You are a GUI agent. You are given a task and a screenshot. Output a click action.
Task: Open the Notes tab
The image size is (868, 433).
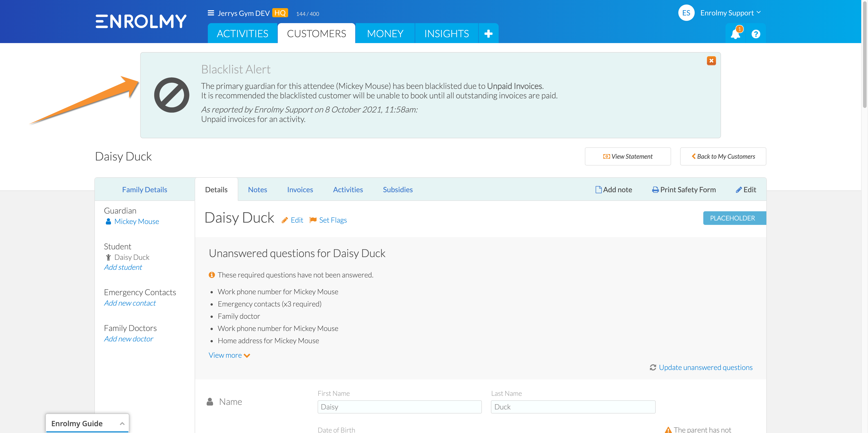(257, 190)
